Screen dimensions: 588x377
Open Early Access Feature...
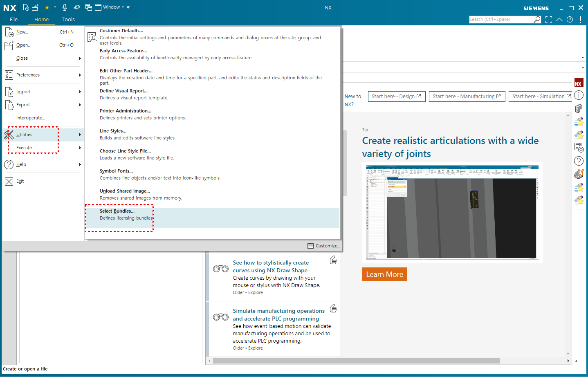pos(213,54)
